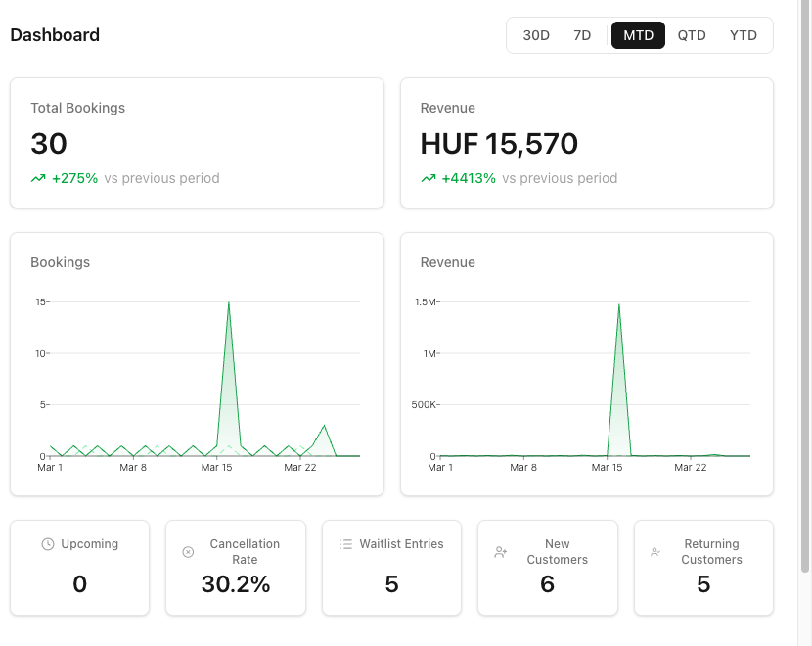Click the Bookings chart title
The width and height of the screenshot is (812, 646).
[x=60, y=262]
